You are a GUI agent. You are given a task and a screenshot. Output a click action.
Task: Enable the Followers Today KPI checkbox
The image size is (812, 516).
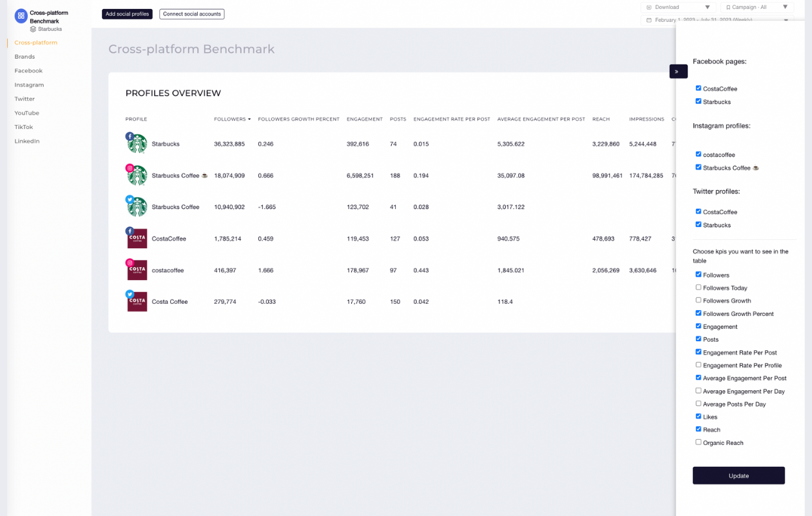click(x=698, y=287)
